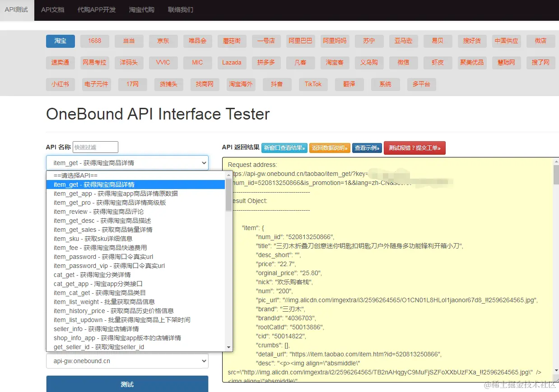The width and height of the screenshot is (559, 392).
Task: Select the 洋码头 platform button
Action: pos(129,63)
